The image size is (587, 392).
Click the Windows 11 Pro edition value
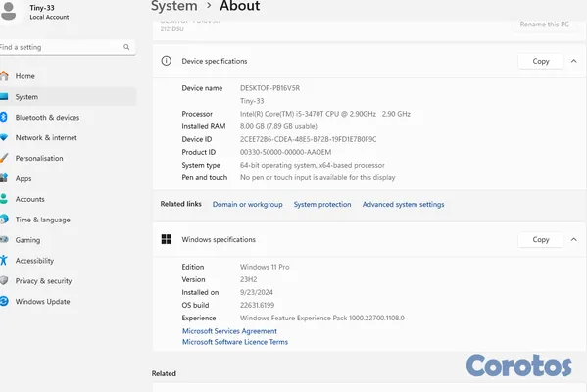(x=265, y=267)
